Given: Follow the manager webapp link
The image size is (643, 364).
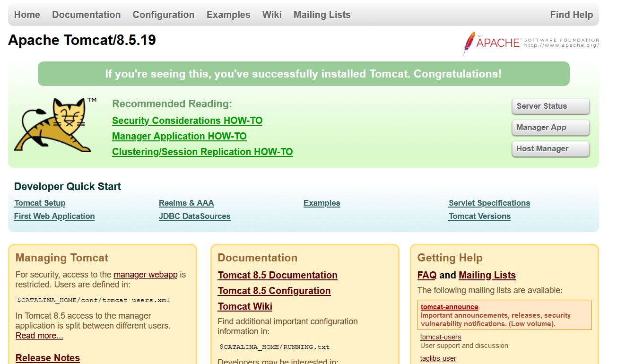Looking at the screenshot, I should [x=146, y=275].
